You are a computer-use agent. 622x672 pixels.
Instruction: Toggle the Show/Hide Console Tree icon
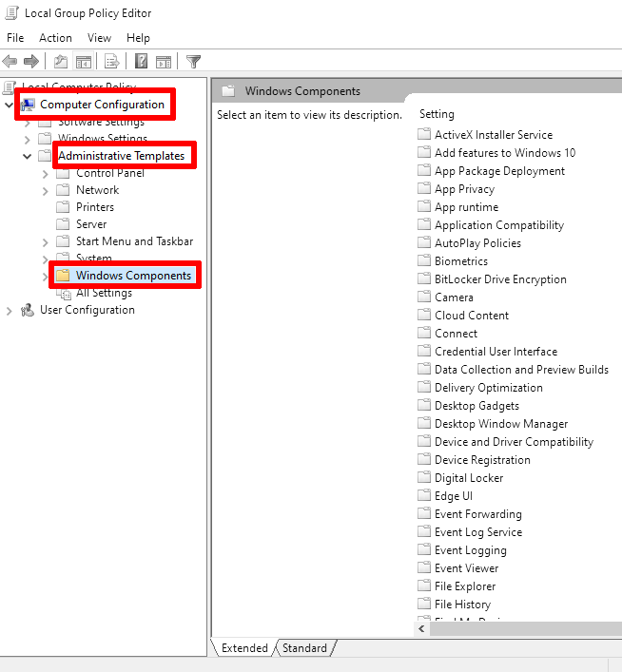click(x=84, y=62)
